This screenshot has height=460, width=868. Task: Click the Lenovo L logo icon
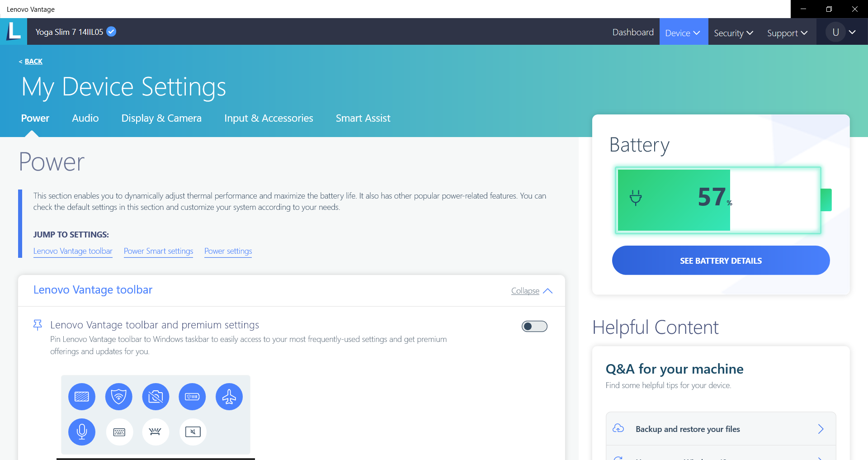click(x=14, y=32)
